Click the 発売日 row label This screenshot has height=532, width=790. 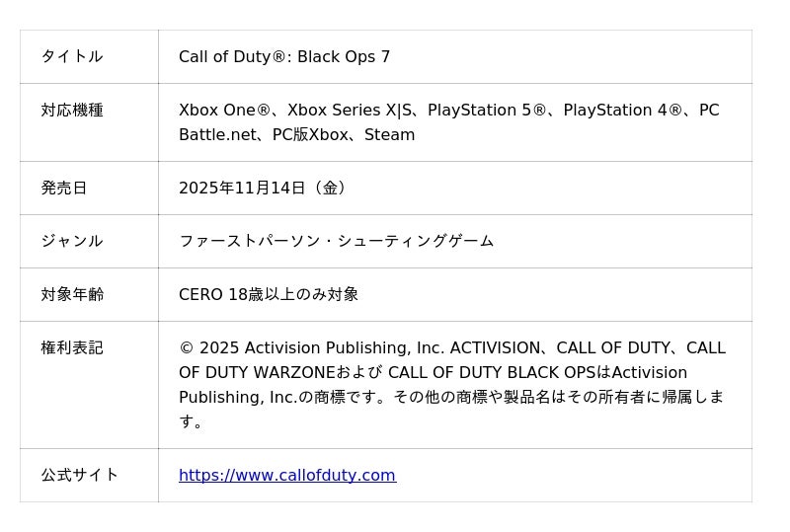point(63,188)
